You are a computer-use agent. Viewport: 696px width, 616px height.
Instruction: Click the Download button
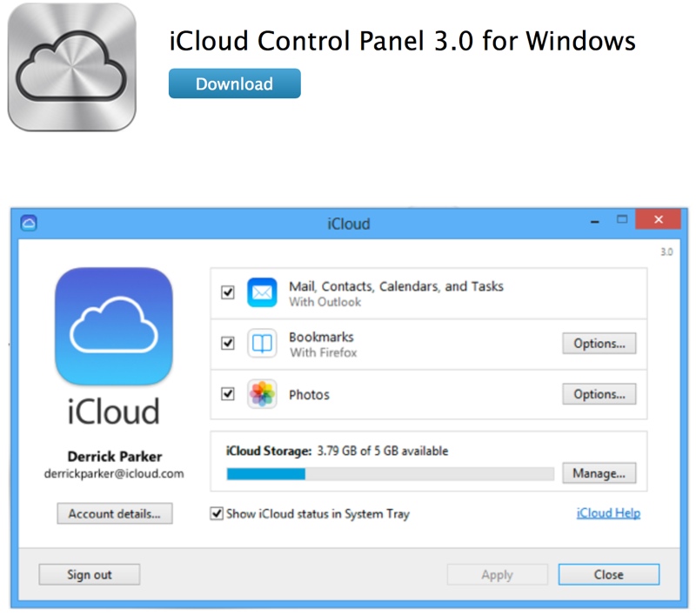click(x=234, y=84)
